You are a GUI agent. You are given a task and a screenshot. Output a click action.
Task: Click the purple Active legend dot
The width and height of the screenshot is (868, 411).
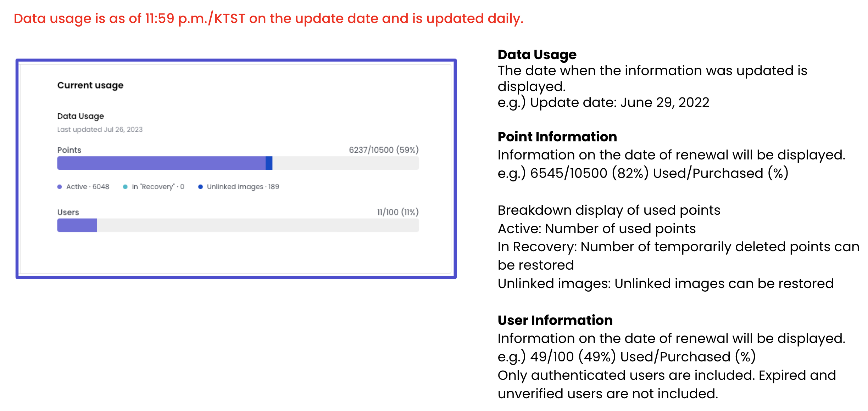point(60,187)
